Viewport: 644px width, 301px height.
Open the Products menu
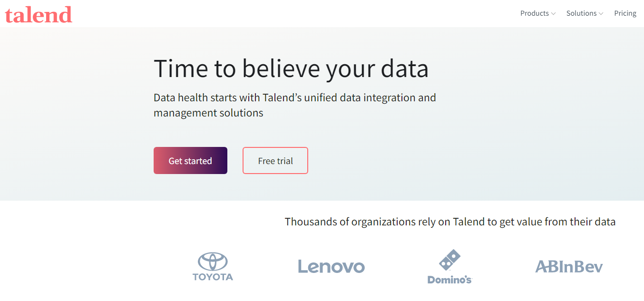click(x=538, y=13)
